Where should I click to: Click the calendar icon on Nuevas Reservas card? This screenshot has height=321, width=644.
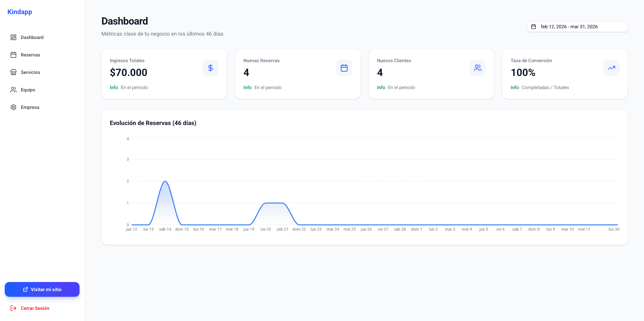(x=344, y=68)
